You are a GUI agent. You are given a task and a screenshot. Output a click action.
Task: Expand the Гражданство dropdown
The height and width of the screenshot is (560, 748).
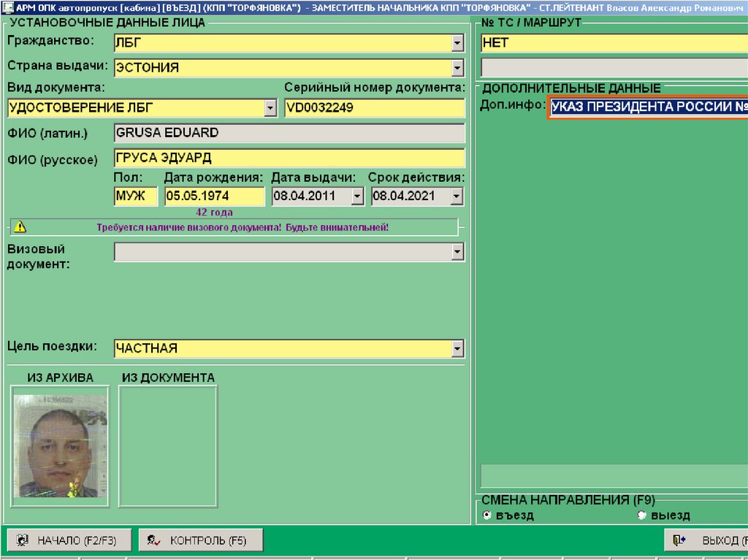[x=457, y=44]
